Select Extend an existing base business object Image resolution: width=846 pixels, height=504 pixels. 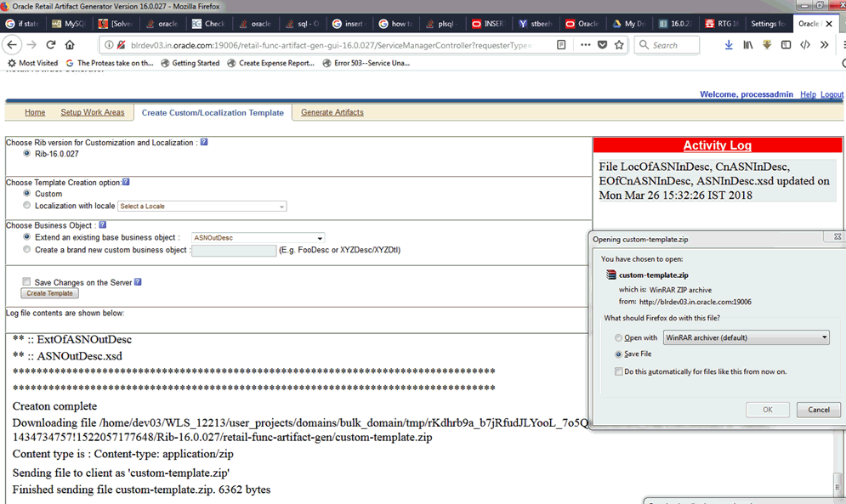tap(26, 237)
